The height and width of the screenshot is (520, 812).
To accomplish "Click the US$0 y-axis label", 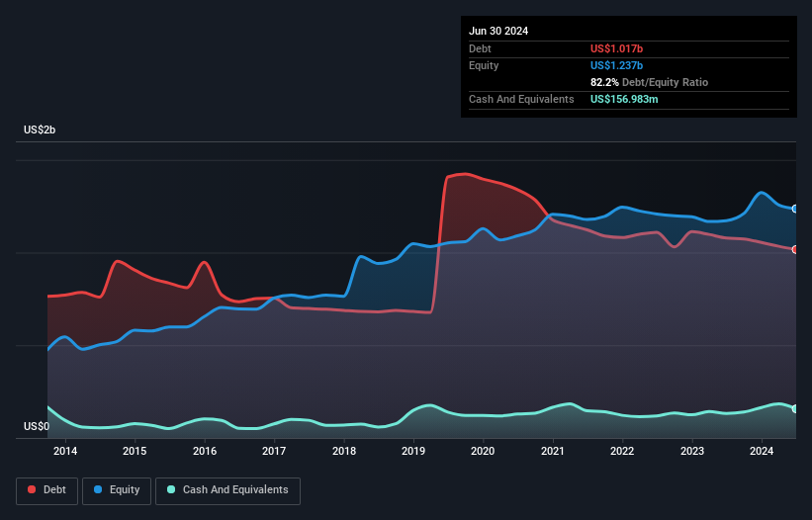I will tap(37, 426).
